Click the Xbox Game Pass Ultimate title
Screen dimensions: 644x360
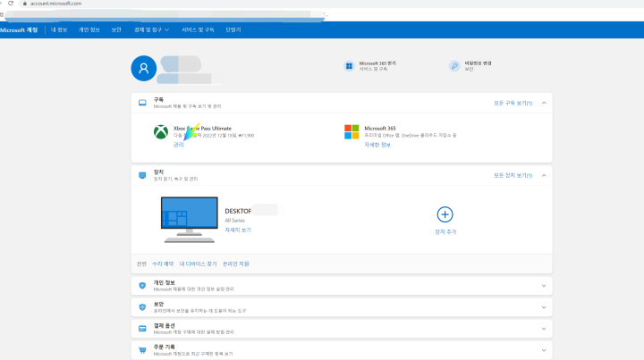tap(202, 129)
